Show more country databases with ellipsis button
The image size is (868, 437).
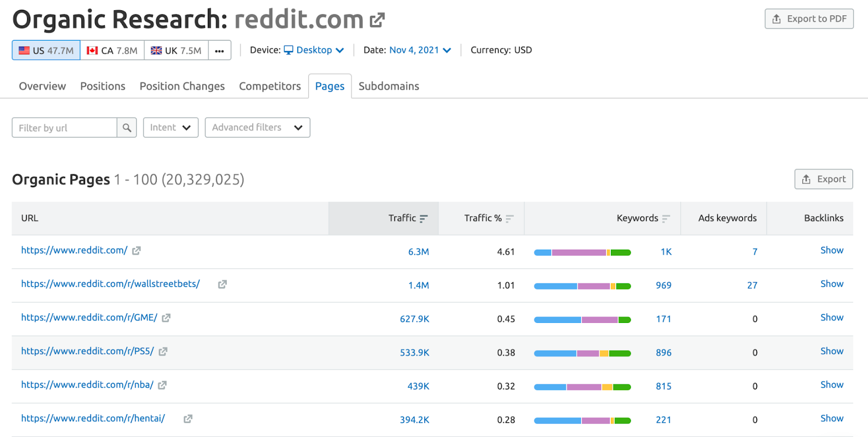tap(219, 50)
